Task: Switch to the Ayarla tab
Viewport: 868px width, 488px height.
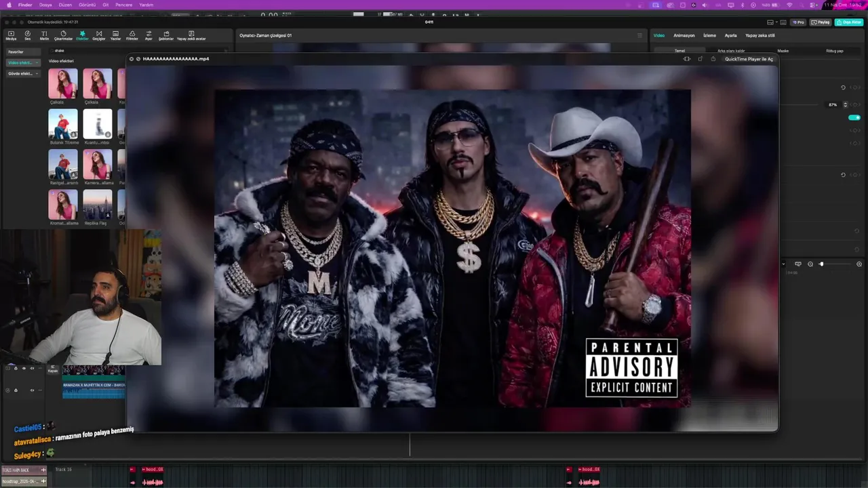Action: click(730, 35)
